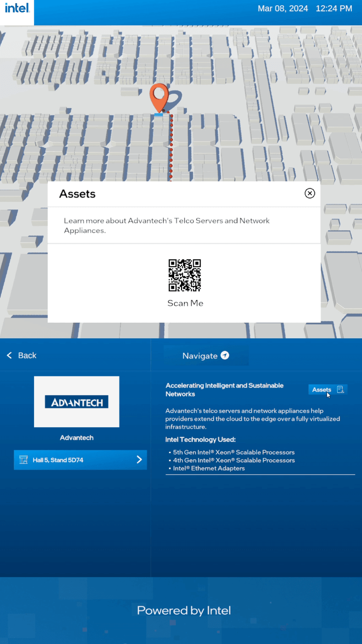Click the 12:24 PM clock in the header
Screen dimensions: 362x644
coord(333,9)
